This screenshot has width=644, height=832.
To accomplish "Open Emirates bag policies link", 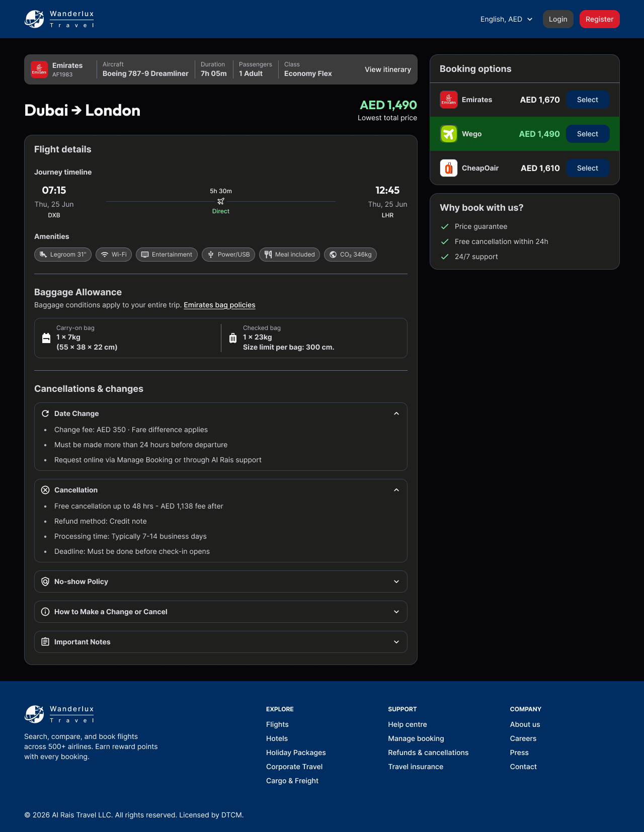I will 219,305.
